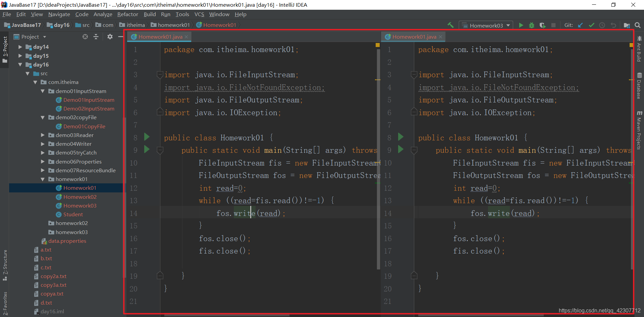
Task: Open the Refactor menu
Action: coord(127,14)
